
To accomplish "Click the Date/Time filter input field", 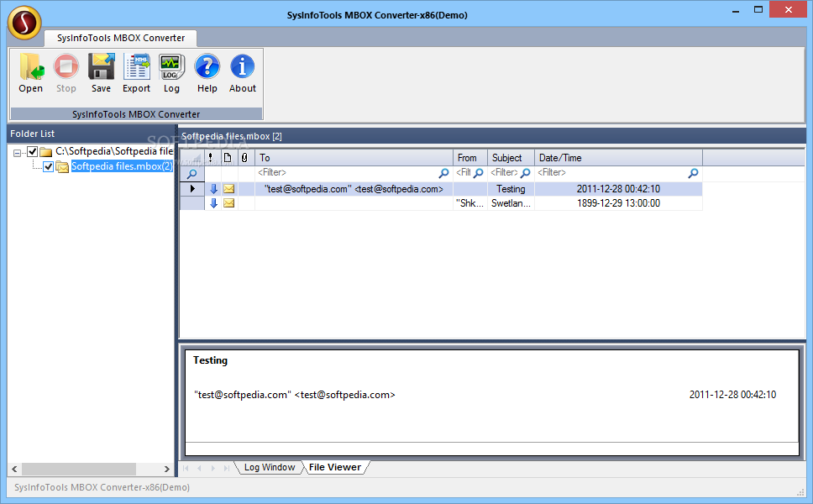I will [611, 173].
